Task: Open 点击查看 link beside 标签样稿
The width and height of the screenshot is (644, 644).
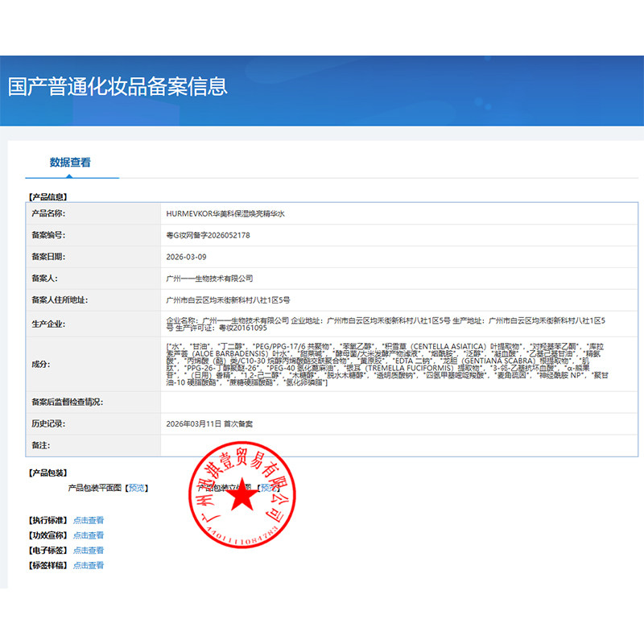Action: (x=89, y=566)
